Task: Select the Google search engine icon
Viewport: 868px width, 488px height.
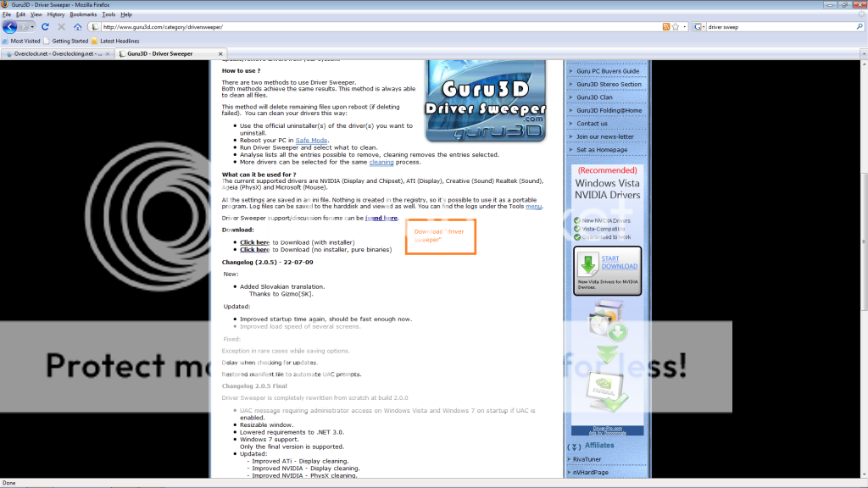Action: click(698, 26)
